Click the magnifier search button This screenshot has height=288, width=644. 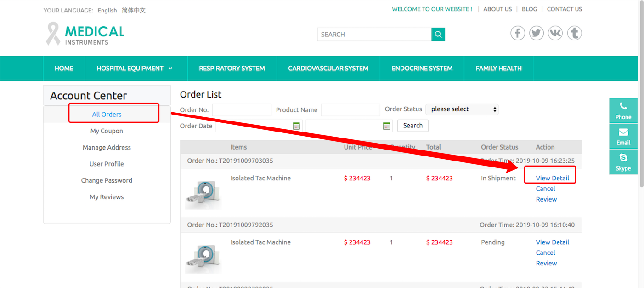(438, 35)
